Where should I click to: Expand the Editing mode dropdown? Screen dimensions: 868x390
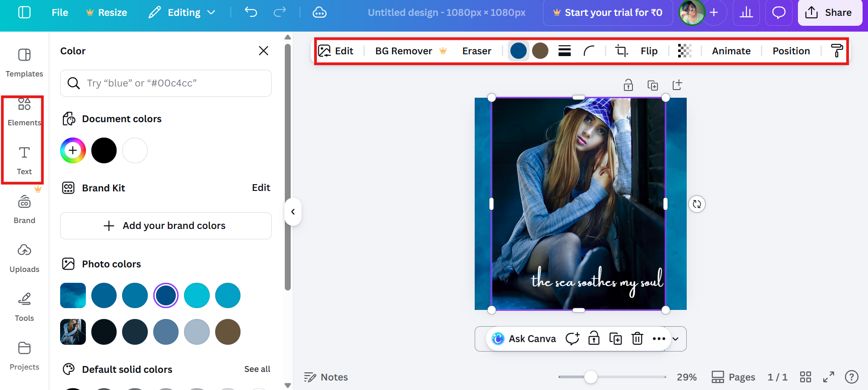[182, 12]
